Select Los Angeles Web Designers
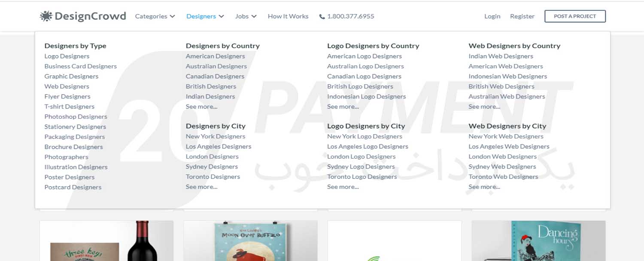644x261 pixels. coord(509,147)
